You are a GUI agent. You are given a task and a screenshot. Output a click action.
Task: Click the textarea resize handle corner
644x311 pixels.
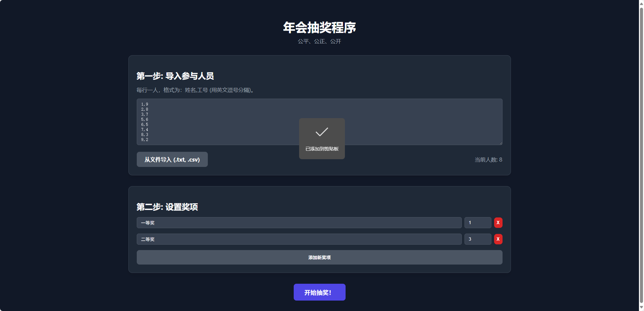[501, 143]
